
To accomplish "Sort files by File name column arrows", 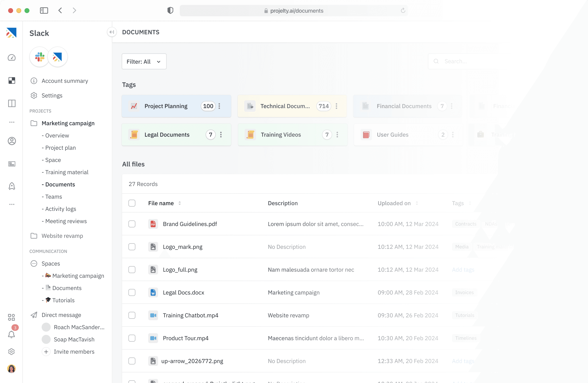I will point(180,203).
